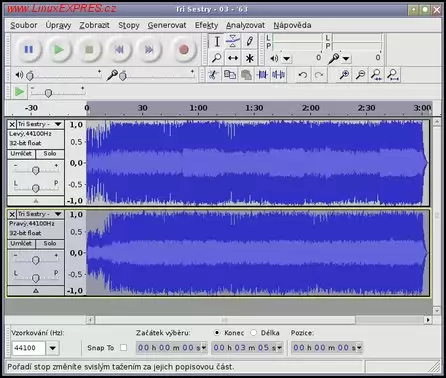
Task: Click the 1:30 mark on the timeline
Action: click(x=254, y=108)
